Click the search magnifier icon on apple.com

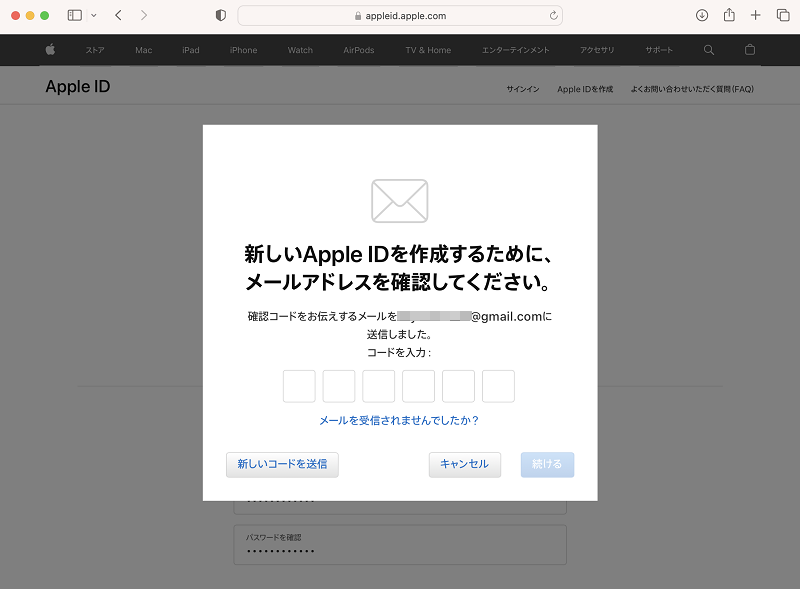(709, 50)
